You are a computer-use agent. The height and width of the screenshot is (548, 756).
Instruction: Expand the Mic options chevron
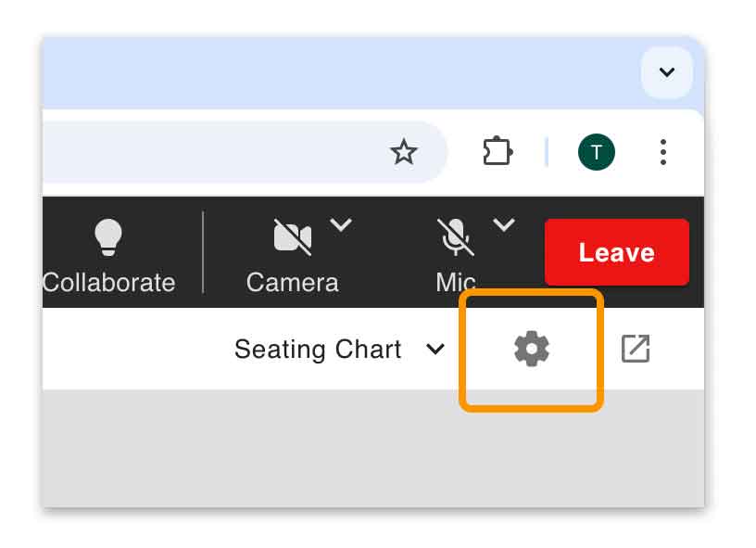pyautogui.click(x=503, y=224)
